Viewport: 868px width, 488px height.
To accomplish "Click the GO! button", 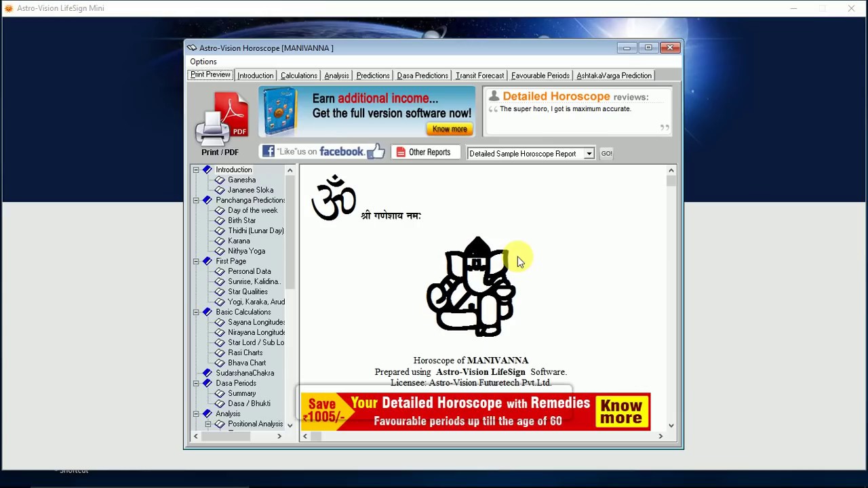I will click(606, 154).
